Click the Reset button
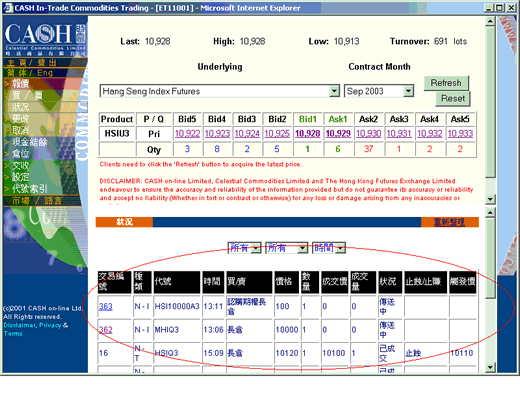520x406 pixels. 453,99
